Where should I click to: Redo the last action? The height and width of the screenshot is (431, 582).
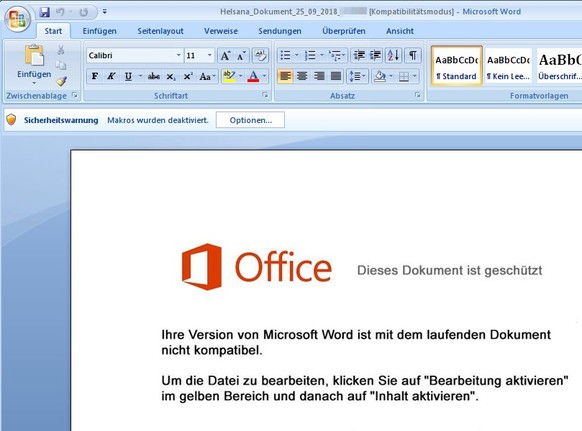(84, 12)
